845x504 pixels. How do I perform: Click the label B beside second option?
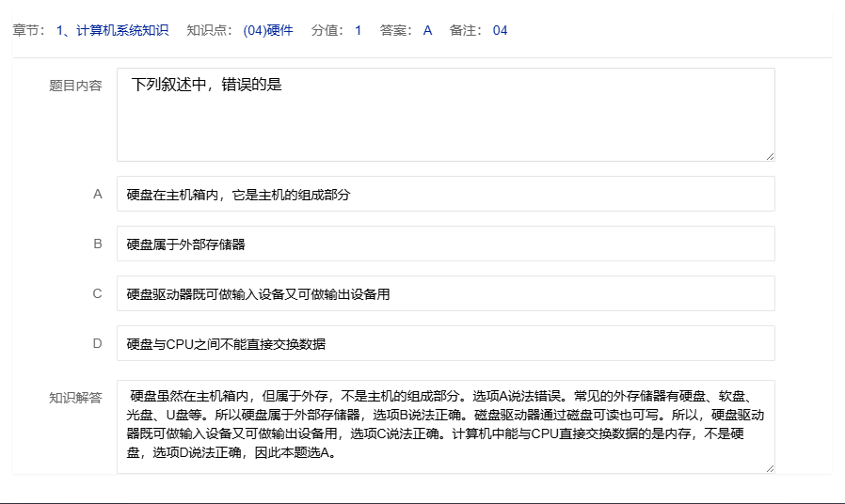(97, 244)
